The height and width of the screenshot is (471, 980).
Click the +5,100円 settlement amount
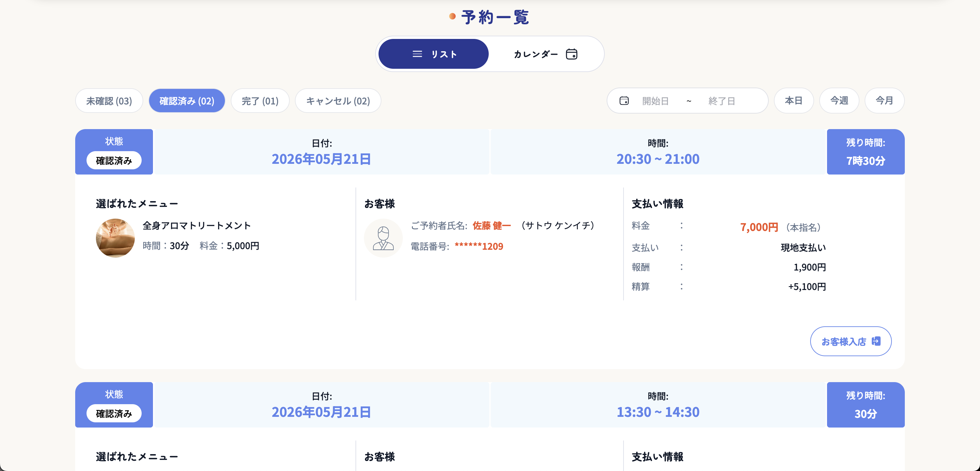(807, 287)
